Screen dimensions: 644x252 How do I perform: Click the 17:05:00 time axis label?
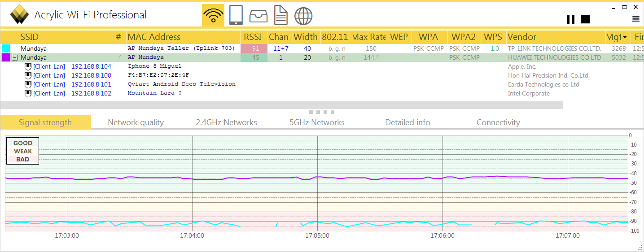click(x=317, y=235)
